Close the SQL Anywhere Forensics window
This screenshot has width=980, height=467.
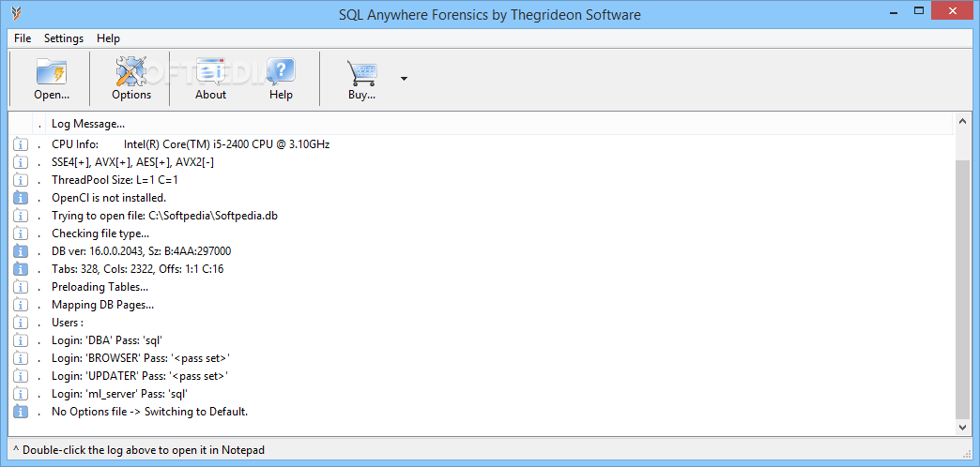[953, 10]
